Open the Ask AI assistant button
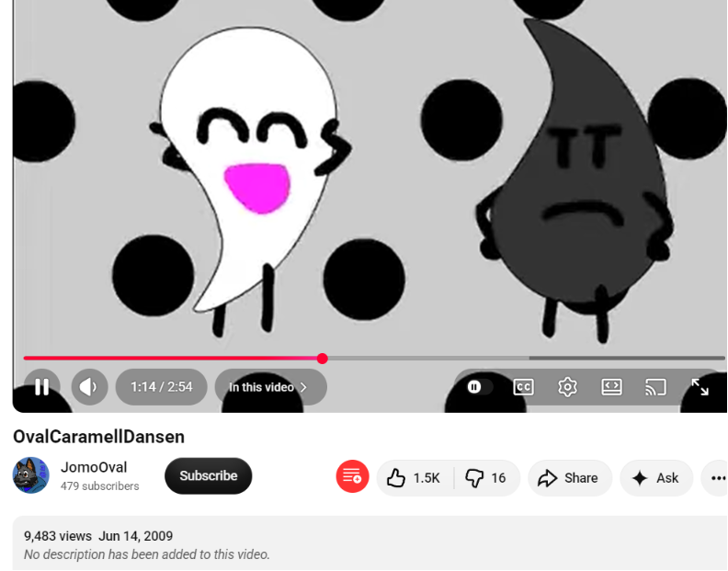The image size is (728, 571). point(656,477)
